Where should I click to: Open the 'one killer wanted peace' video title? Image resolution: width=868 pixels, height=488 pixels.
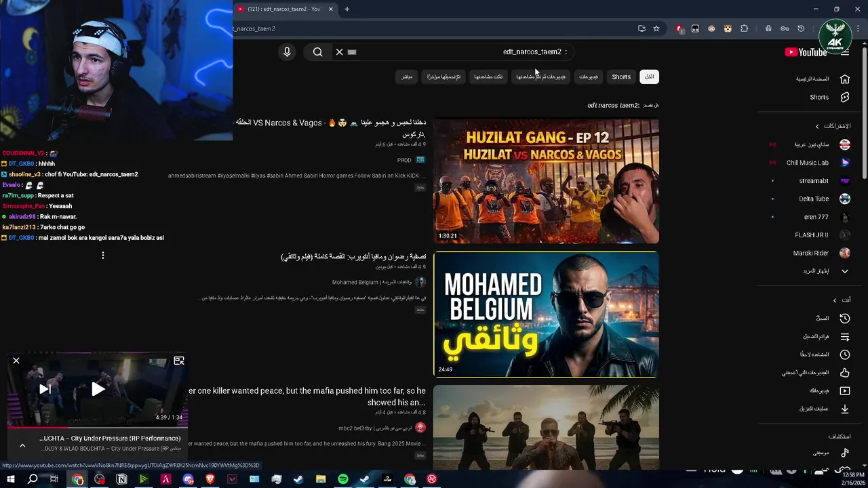coord(307,396)
